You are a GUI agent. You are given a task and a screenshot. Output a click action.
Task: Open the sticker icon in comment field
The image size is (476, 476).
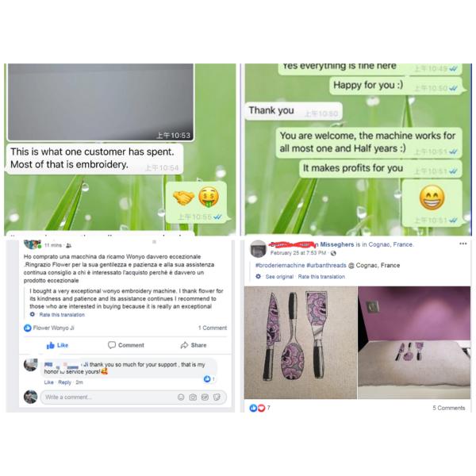click(x=217, y=397)
